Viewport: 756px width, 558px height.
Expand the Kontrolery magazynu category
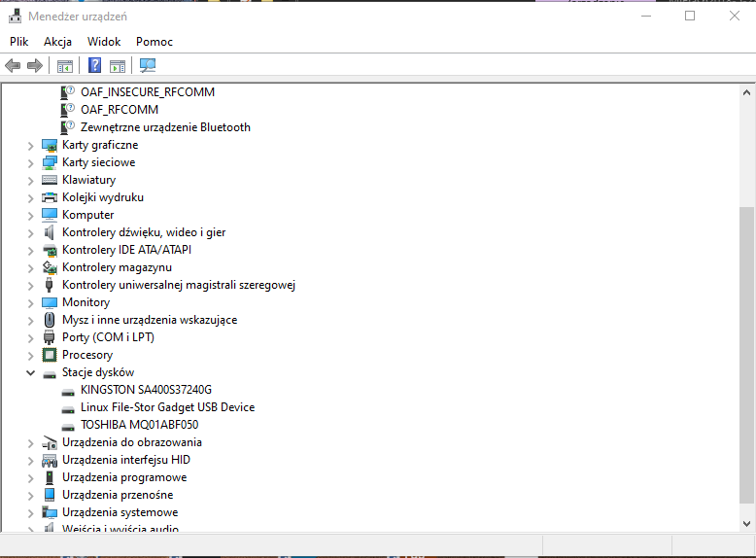30,267
